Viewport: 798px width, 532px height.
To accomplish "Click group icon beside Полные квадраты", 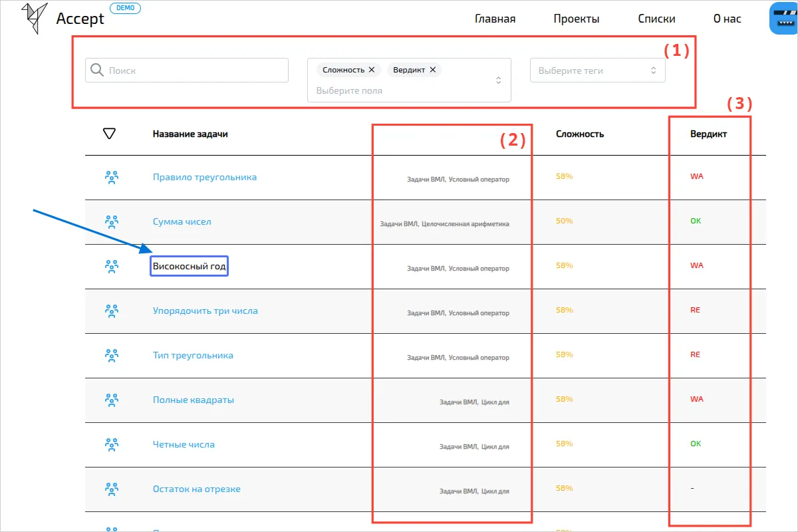I will pyautogui.click(x=112, y=400).
